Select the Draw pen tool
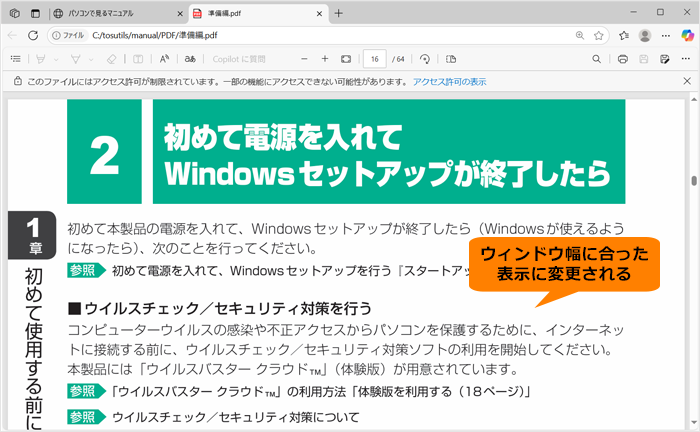 coord(75,59)
